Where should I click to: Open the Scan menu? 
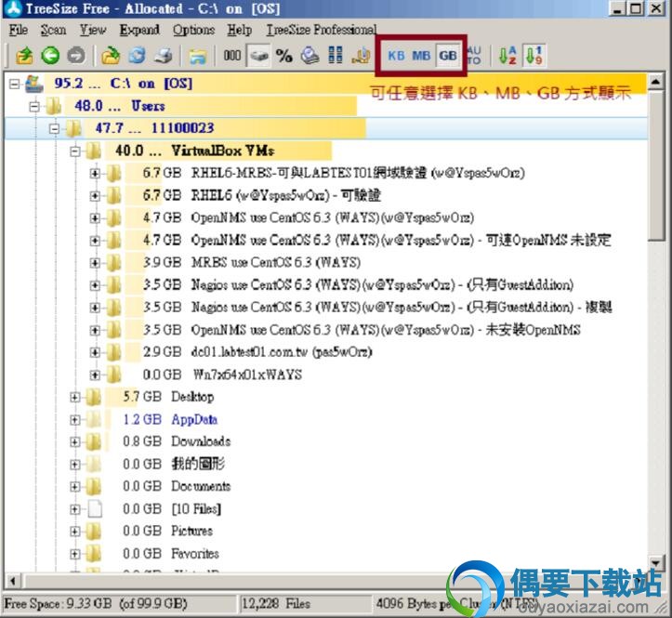pos(54,30)
